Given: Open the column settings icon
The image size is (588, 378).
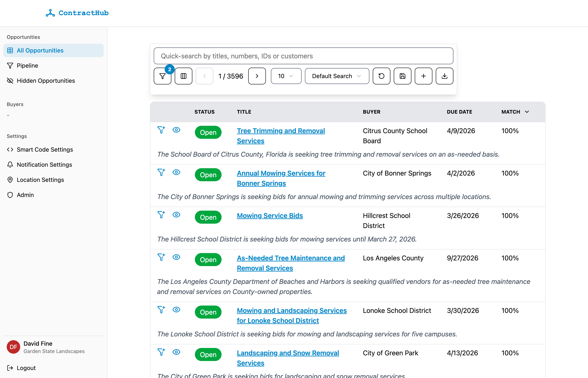Looking at the screenshot, I should (x=183, y=76).
